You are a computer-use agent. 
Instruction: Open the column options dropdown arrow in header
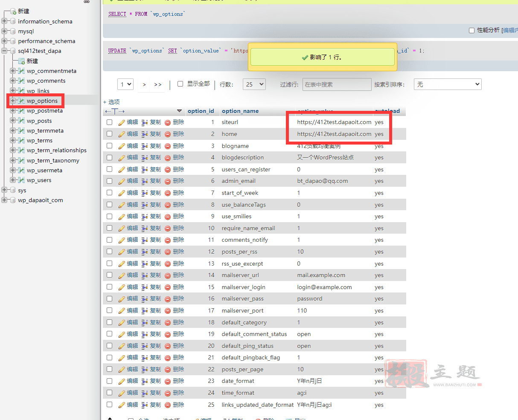pyautogui.click(x=179, y=111)
